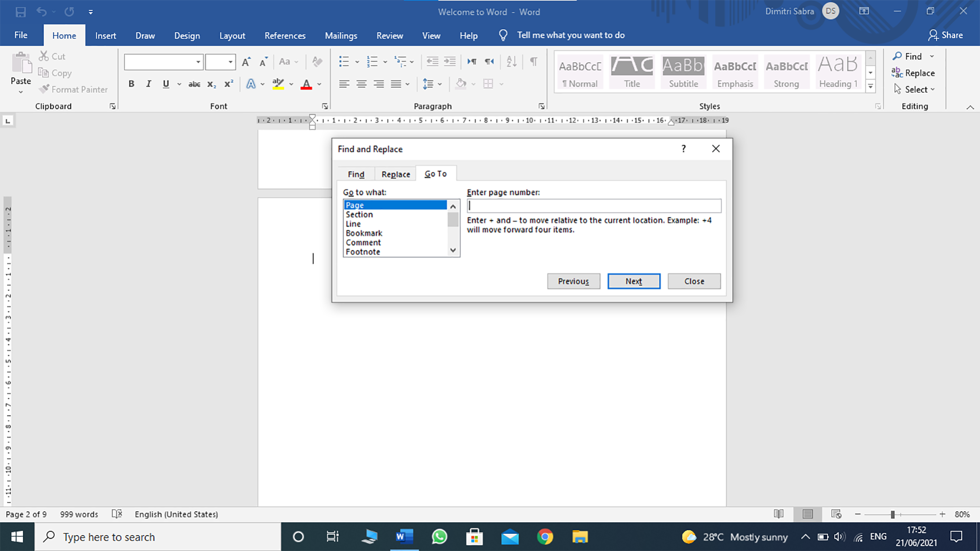Click the Clear All Formatting icon

317,61
